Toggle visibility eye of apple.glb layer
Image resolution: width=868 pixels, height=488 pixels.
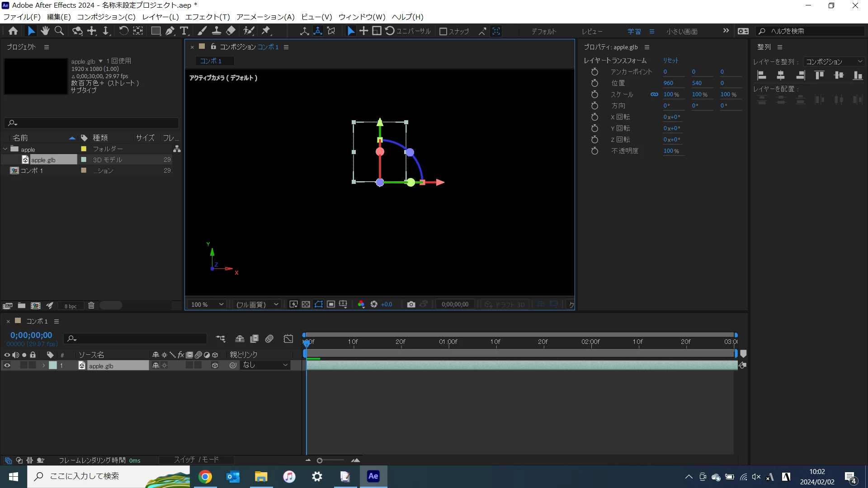[x=7, y=366]
